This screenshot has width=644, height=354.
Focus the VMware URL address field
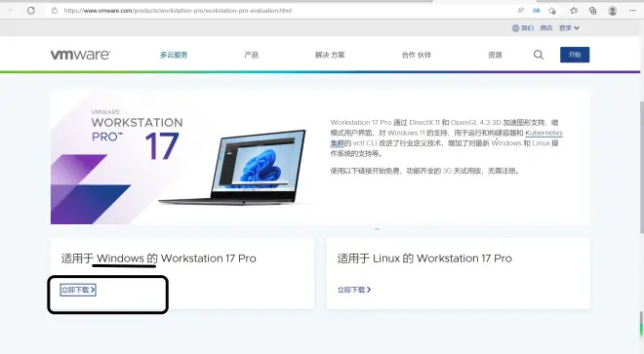(178, 11)
